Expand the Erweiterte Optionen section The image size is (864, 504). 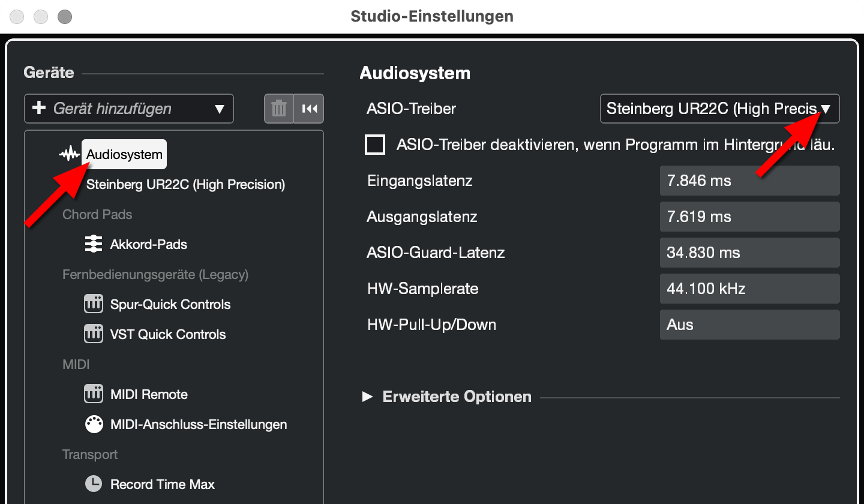368,397
